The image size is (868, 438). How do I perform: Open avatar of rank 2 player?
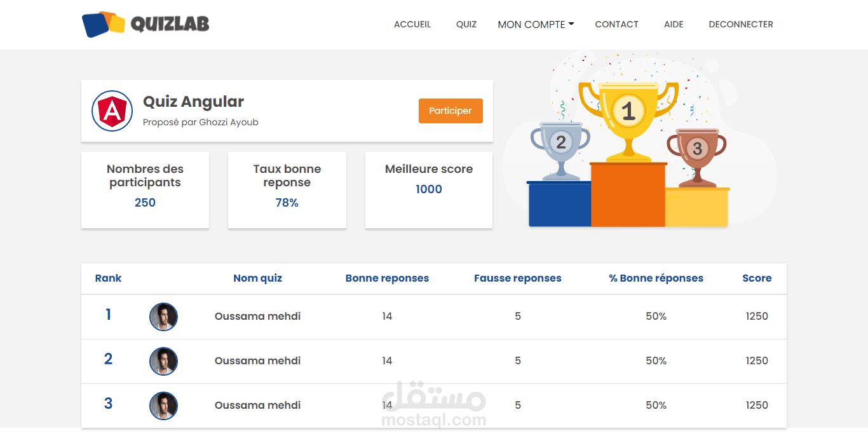click(163, 361)
